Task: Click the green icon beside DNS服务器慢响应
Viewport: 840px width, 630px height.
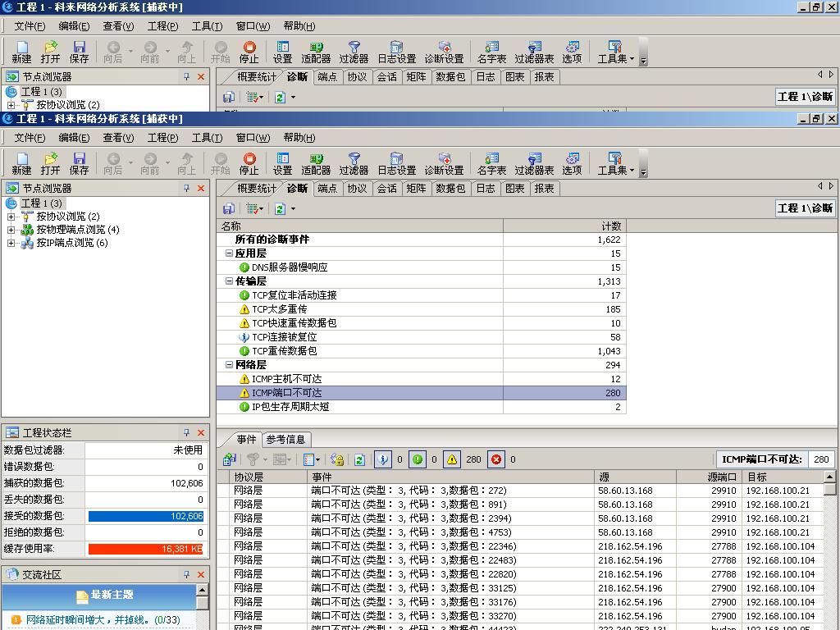Action: (244, 267)
